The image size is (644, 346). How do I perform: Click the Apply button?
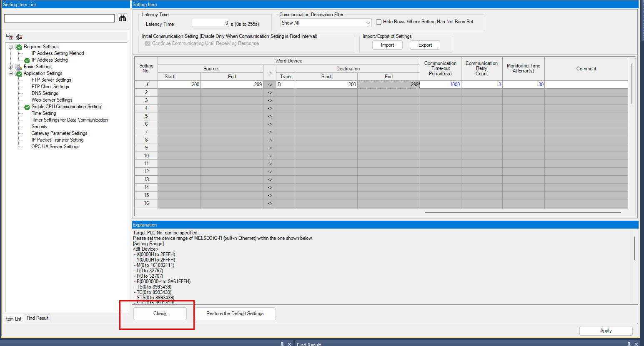[x=606, y=331]
